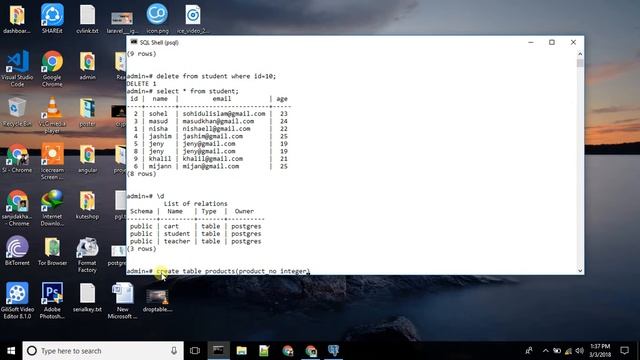This screenshot has height=360, width=640.
Task: Open serialkey.txt file on desktop
Action: 87,298
